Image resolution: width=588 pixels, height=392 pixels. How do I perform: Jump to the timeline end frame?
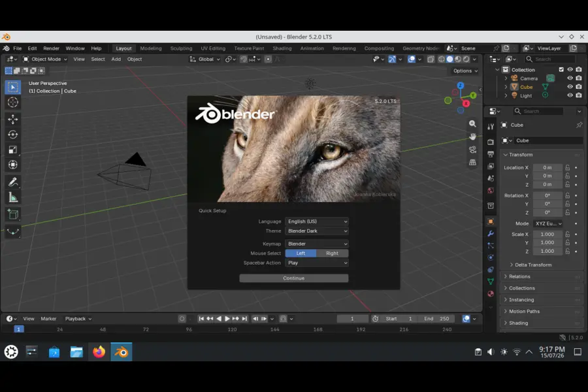tap(244, 318)
